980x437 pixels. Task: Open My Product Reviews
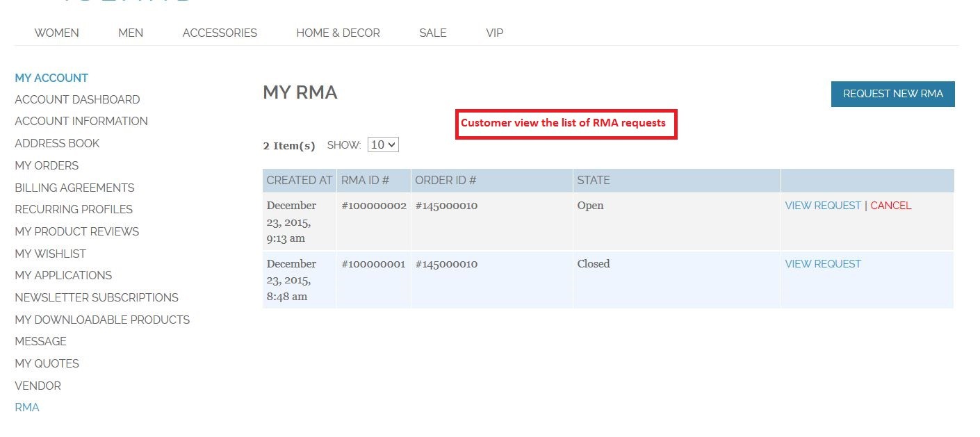pyautogui.click(x=76, y=231)
